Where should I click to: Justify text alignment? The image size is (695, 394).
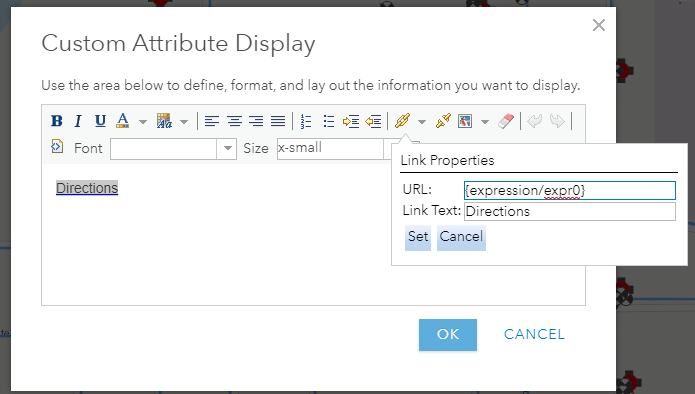pyautogui.click(x=278, y=121)
